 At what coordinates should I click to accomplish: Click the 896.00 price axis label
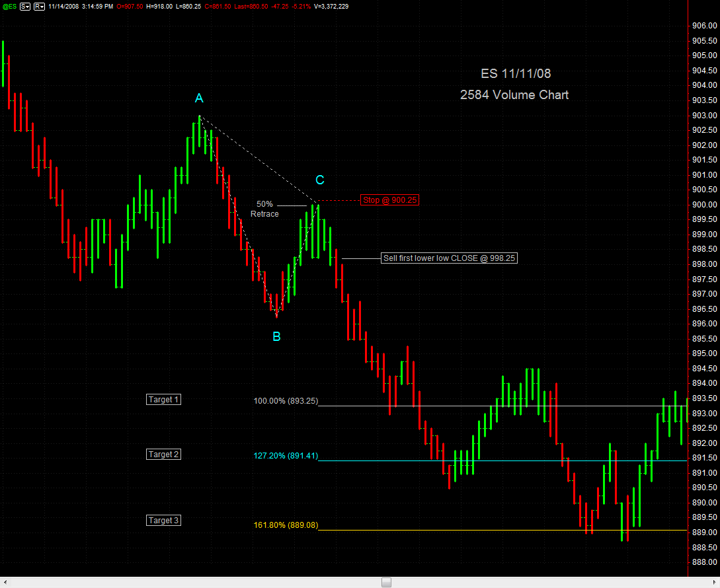click(x=704, y=324)
